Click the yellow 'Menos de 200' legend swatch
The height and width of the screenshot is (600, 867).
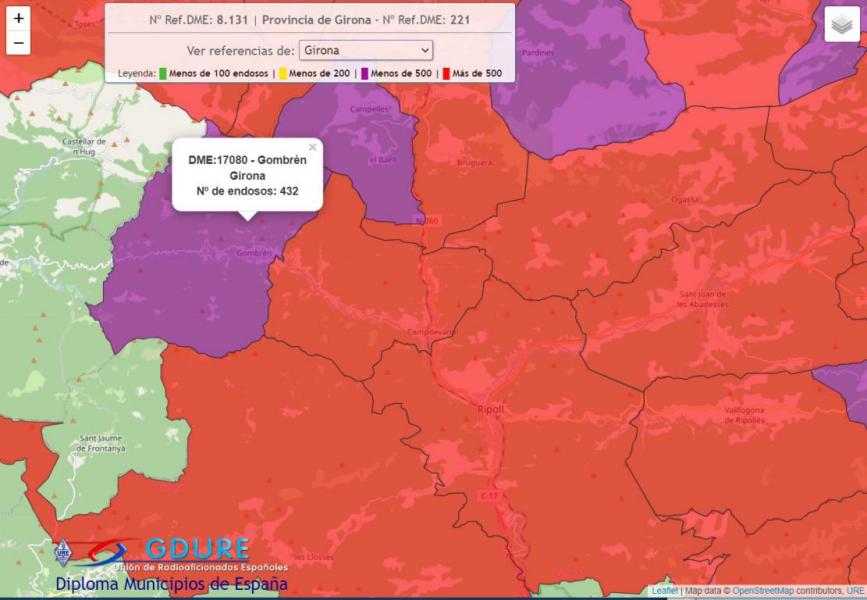283,74
